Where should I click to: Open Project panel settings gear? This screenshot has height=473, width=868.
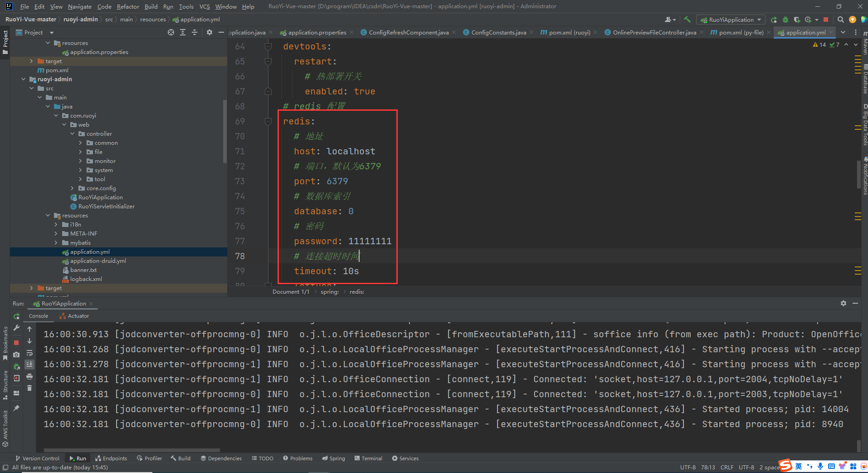pyautogui.click(x=209, y=32)
